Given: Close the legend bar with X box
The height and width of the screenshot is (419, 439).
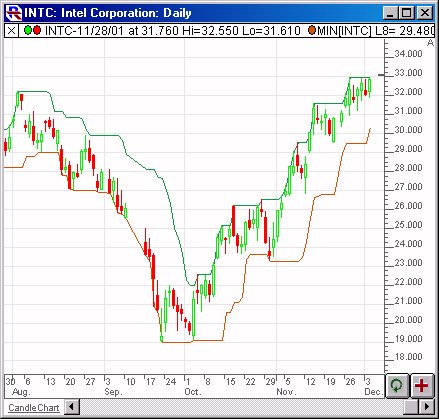Looking at the screenshot, I should [x=11, y=31].
